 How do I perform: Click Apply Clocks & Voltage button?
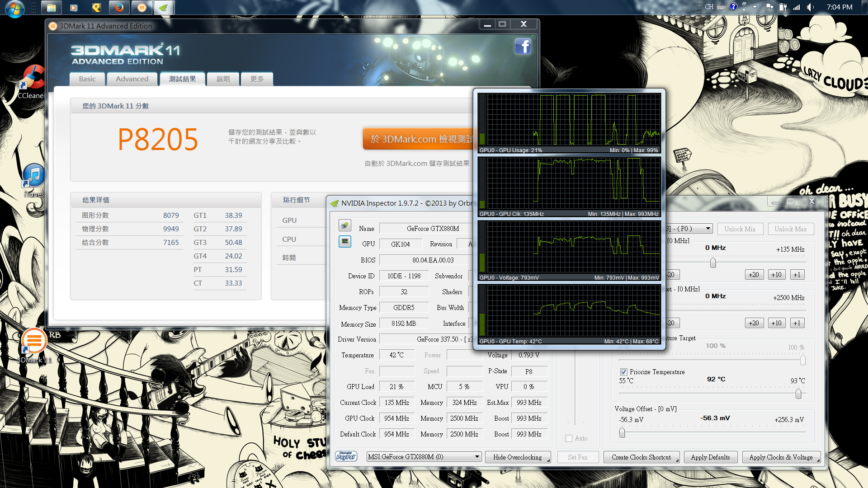tap(781, 457)
